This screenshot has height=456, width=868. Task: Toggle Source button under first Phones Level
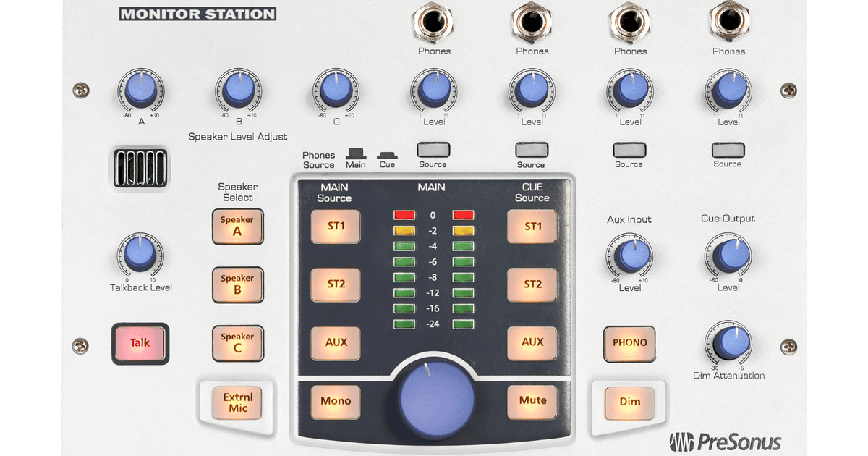[x=434, y=150]
